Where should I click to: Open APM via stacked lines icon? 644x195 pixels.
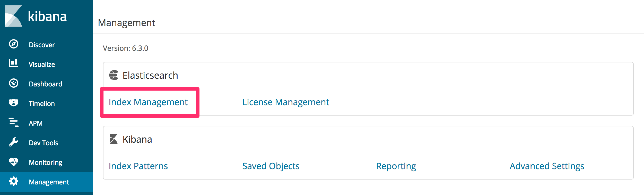click(14, 122)
